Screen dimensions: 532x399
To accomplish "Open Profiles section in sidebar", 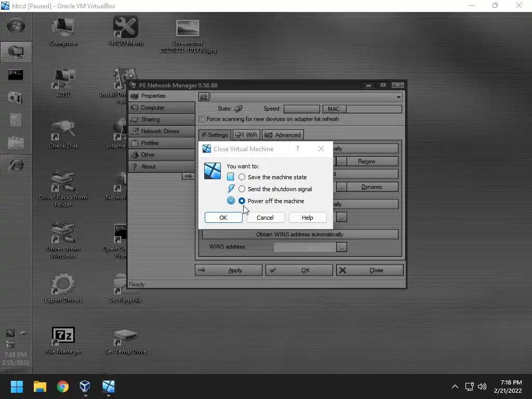I will 162,143.
